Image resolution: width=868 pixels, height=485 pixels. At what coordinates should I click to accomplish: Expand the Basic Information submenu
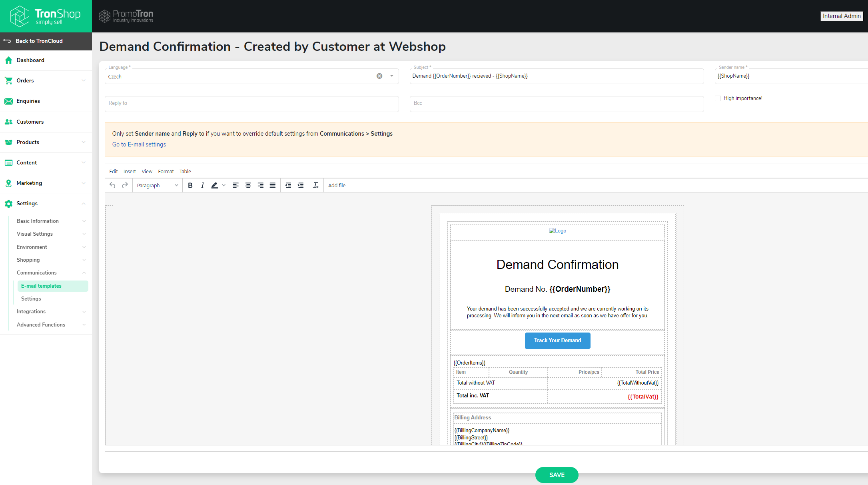click(84, 221)
